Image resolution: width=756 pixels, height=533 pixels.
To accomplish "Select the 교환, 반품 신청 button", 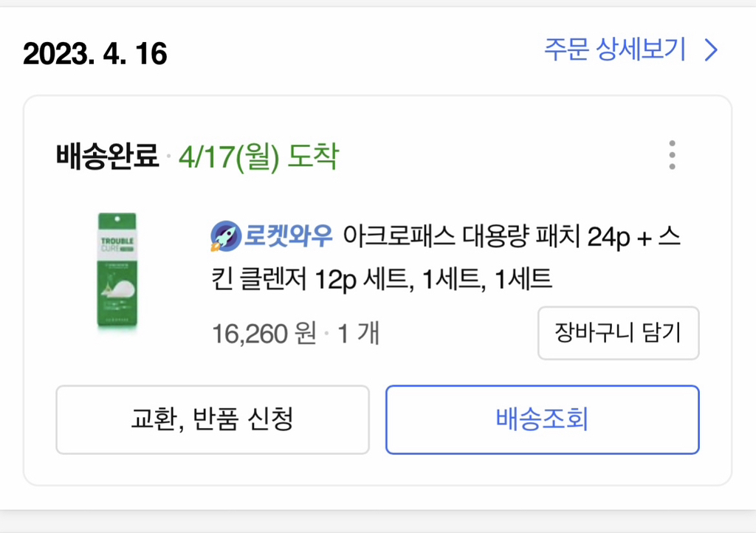I will pos(212,419).
